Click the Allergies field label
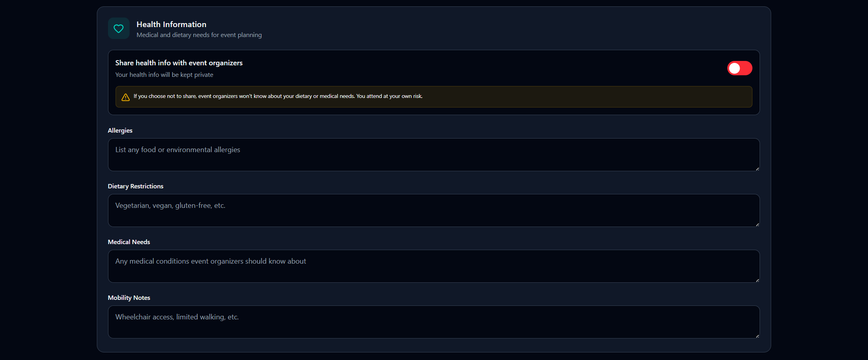This screenshot has width=868, height=360. pyautogui.click(x=120, y=131)
